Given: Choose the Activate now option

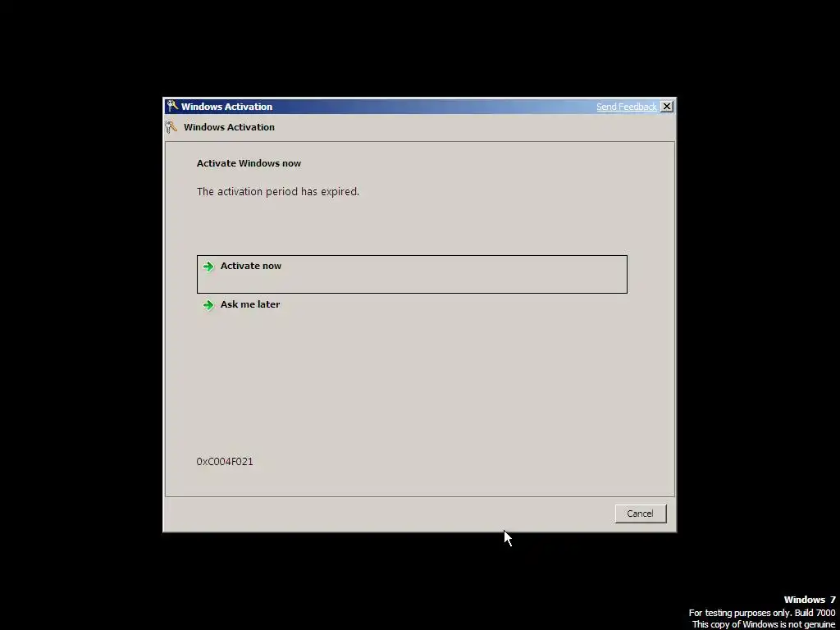Looking at the screenshot, I should pos(412,274).
